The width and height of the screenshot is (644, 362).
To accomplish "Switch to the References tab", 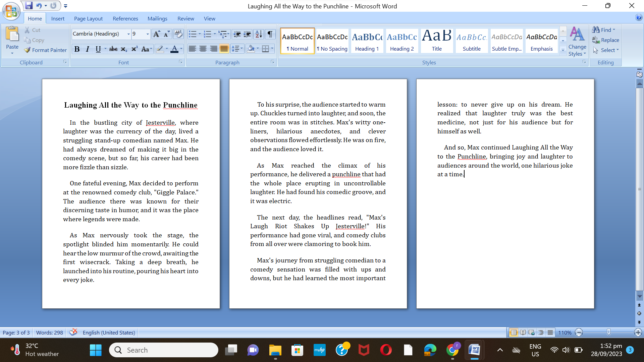I will coord(125,18).
